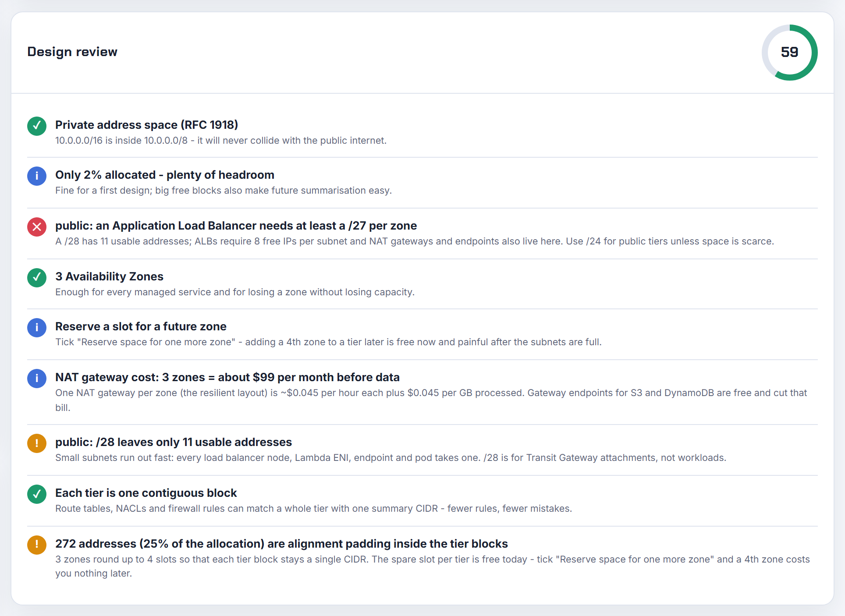Click the warning icon beside 272 addresses padding
Screen dimensions: 845x616
[37, 545]
